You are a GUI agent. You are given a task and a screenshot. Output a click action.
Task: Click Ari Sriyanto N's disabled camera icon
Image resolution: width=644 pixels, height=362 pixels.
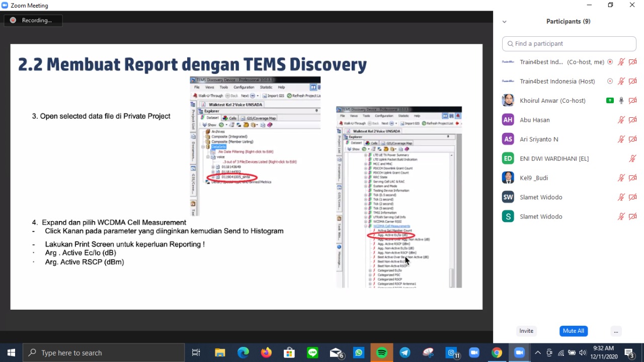tap(633, 139)
